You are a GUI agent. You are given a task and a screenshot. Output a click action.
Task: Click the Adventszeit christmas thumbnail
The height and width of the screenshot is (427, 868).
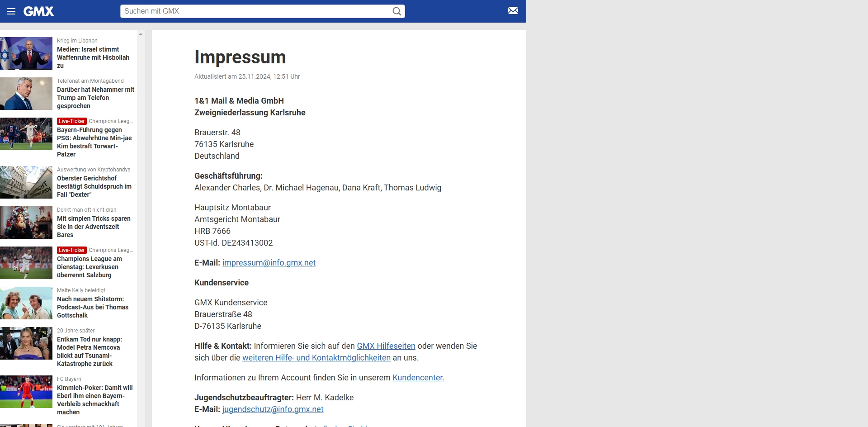(x=26, y=223)
